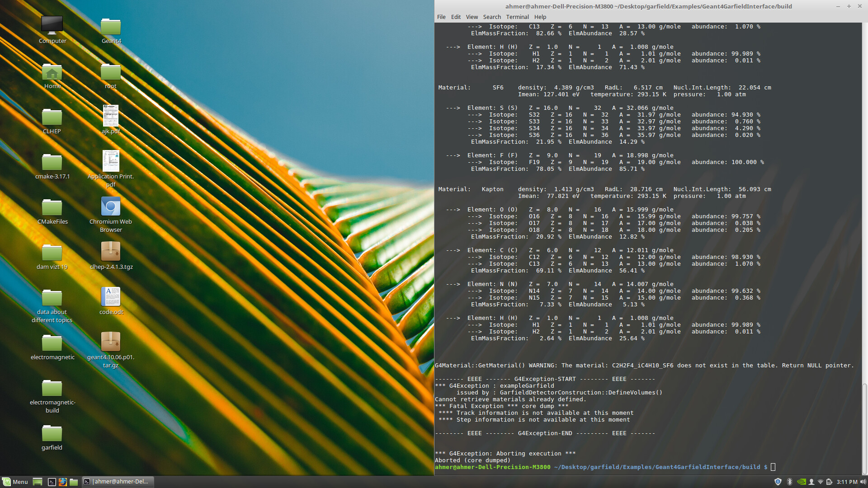Viewport: 868px width, 488px height.
Task: Click the 'Material: SF6' line
Action: click(605, 88)
